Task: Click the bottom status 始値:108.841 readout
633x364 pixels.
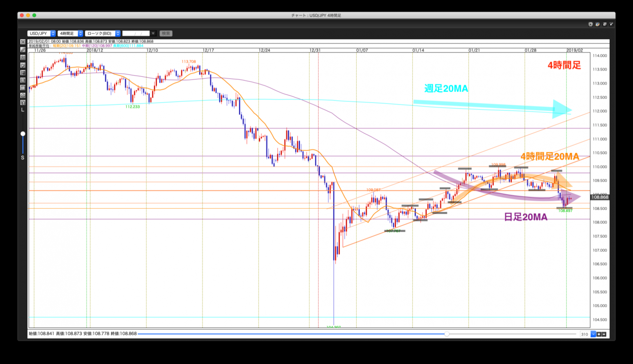Action: [x=41, y=334]
